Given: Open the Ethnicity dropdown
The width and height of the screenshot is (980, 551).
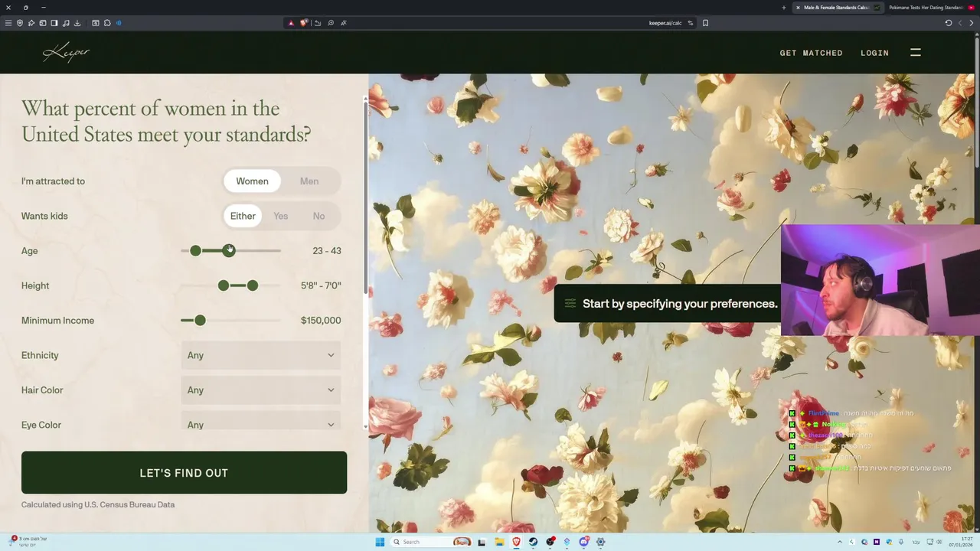Looking at the screenshot, I should click(x=261, y=355).
